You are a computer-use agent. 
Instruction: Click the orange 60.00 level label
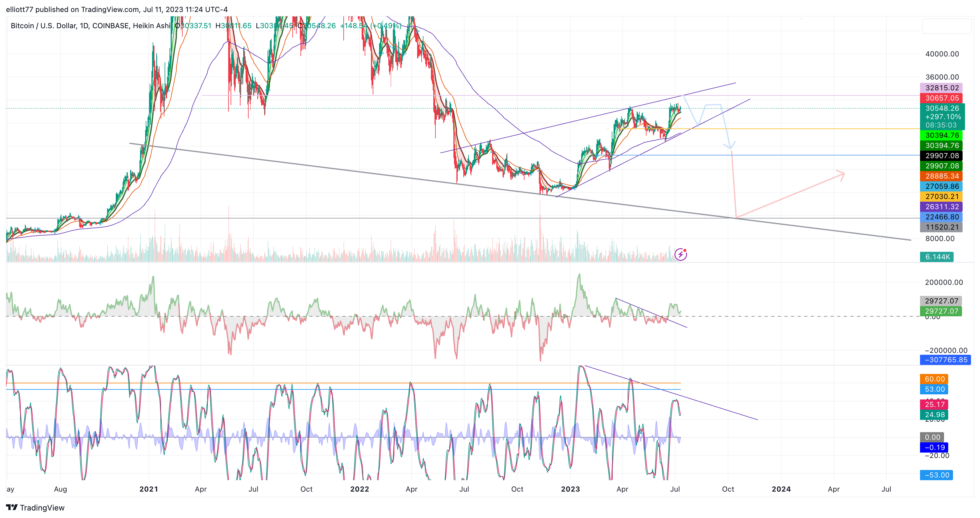point(934,379)
